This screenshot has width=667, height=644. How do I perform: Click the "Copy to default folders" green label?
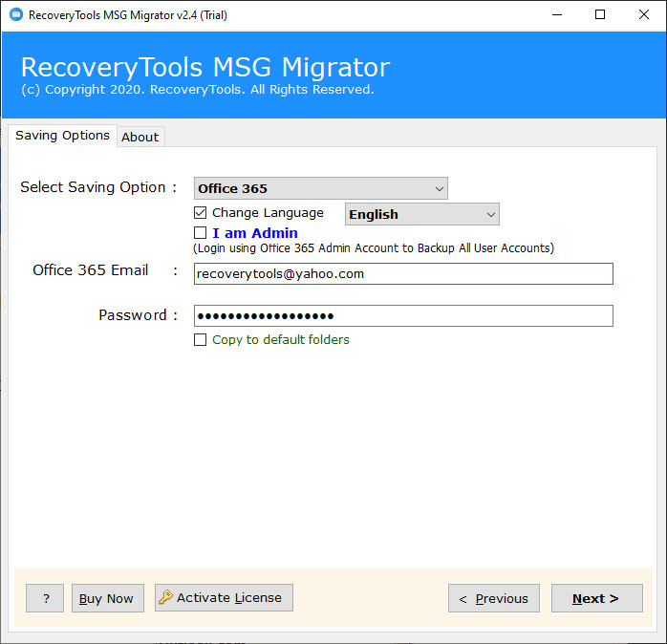pos(281,339)
